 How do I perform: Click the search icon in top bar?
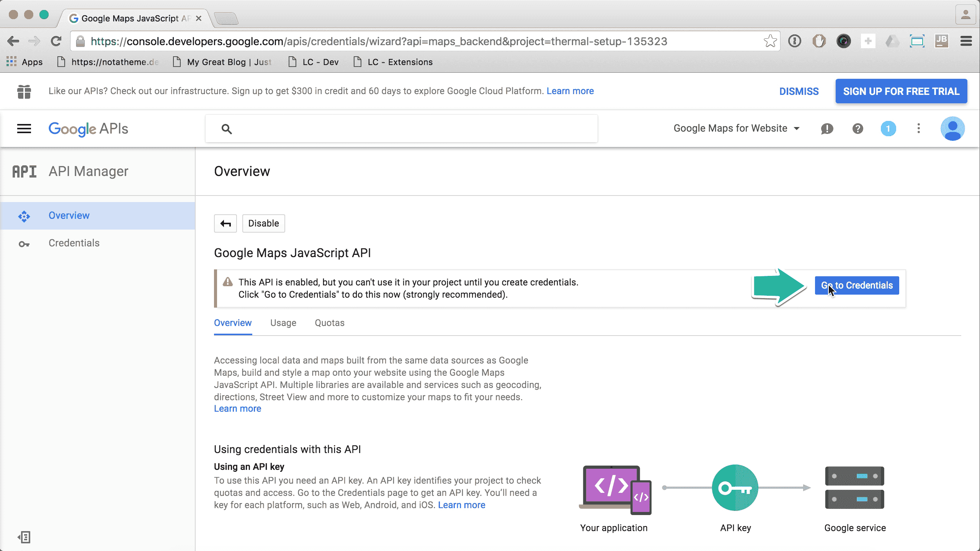227,129
